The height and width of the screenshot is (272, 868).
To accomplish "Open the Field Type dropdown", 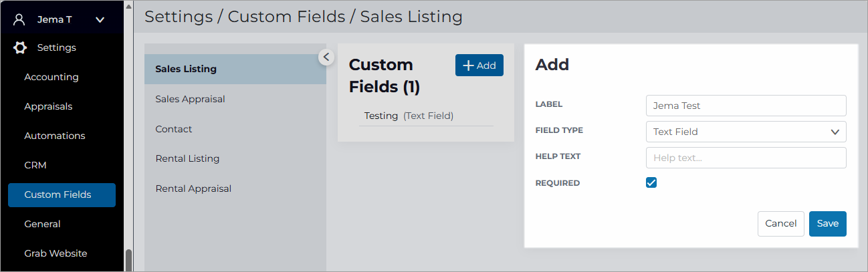I will [746, 132].
